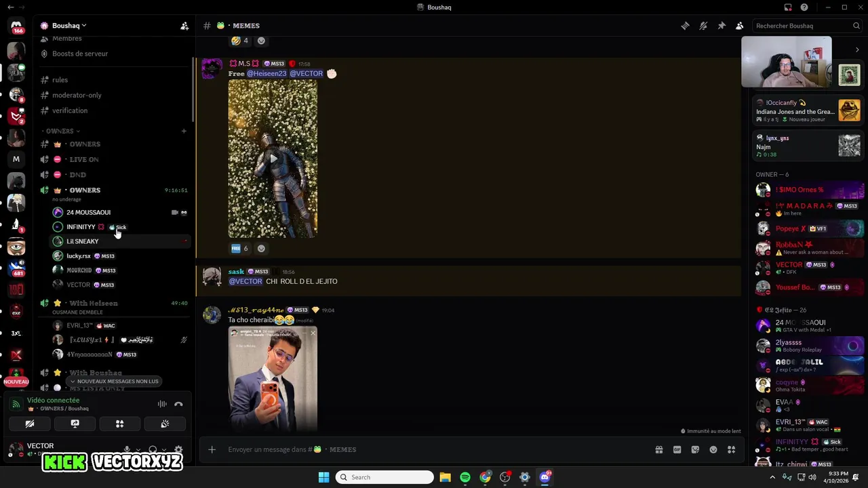The height and width of the screenshot is (488, 868).
Task: Open the Threads icon in the channel header
Action: (x=685, y=26)
